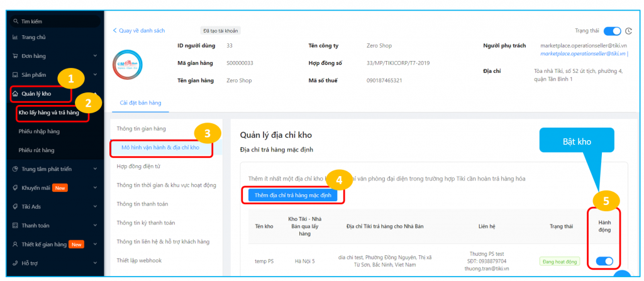Viewport: 644px width, 281px height.
Task: Click the Hành động column header
Action: [x=604, y=226]
